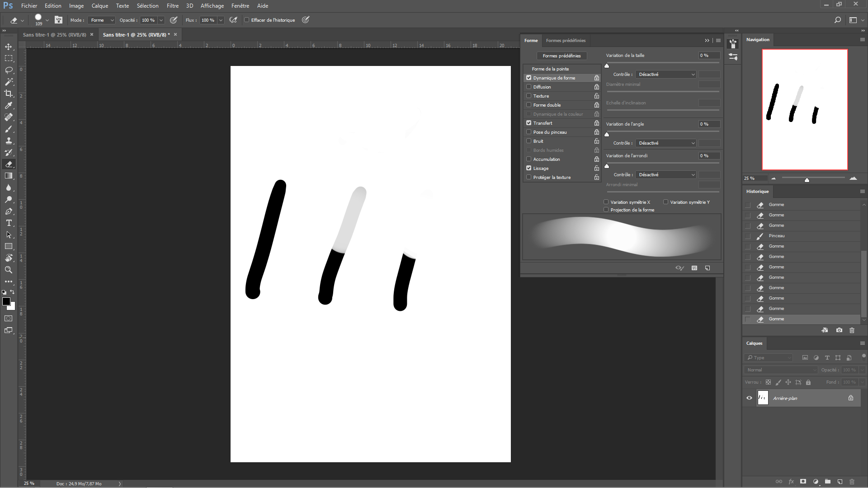Select the Lasso tool
This screenshot has height=488, width=868.
tap(9, 70)
